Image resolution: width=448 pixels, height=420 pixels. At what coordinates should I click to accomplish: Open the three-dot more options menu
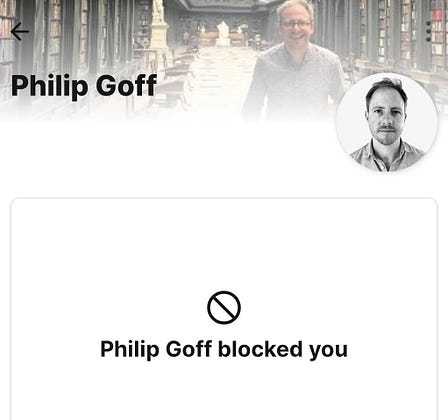click(429, 31)
